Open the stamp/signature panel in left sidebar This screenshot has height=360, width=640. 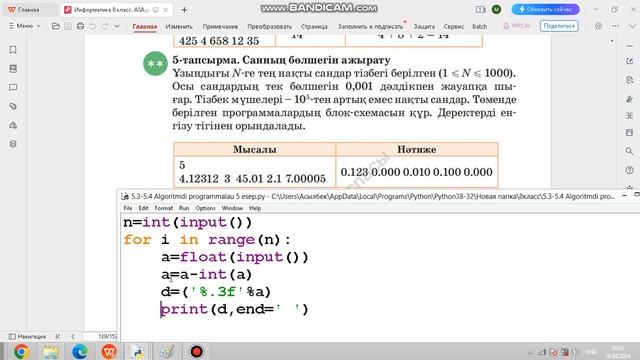(13, 125)
